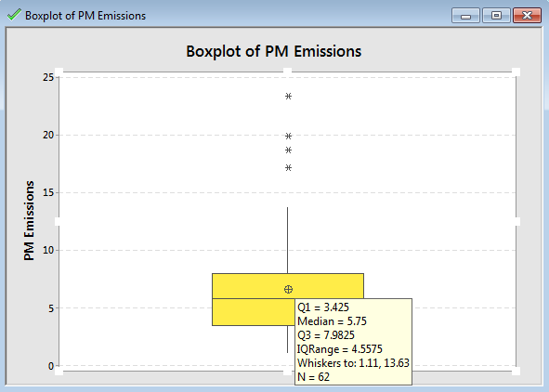This screenshot has height=392, width=549.
Task: Click the mean symbol inside the box
Action: click(x=288, y=289)
